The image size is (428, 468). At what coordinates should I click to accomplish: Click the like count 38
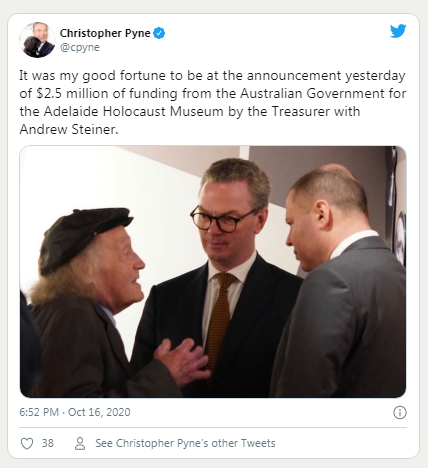(48, 443)
